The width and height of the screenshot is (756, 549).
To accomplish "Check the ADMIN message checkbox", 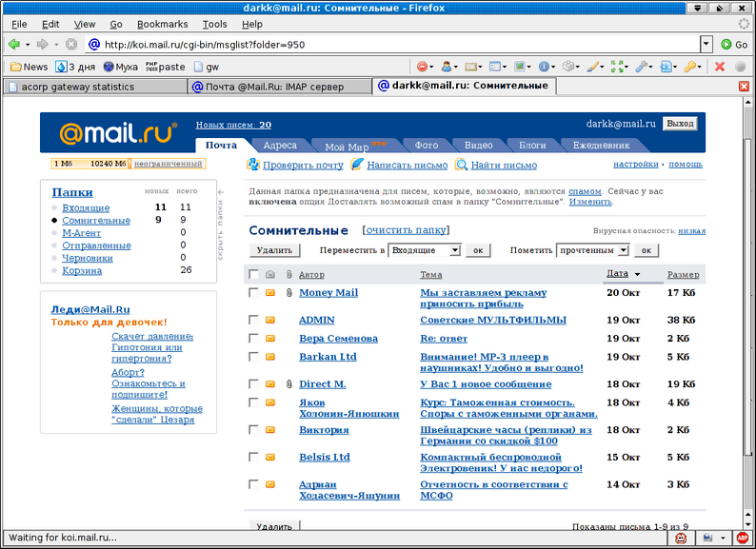I will coord(253,320).
